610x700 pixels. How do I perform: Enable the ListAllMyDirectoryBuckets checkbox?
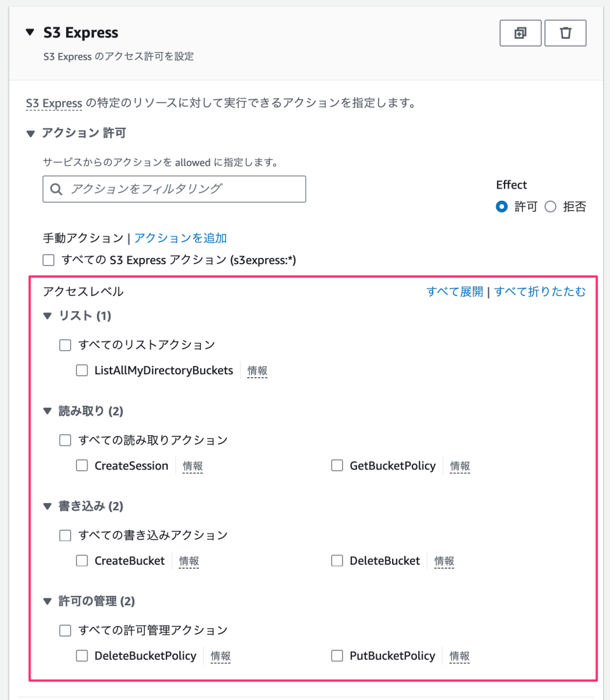tap(81, 370)
